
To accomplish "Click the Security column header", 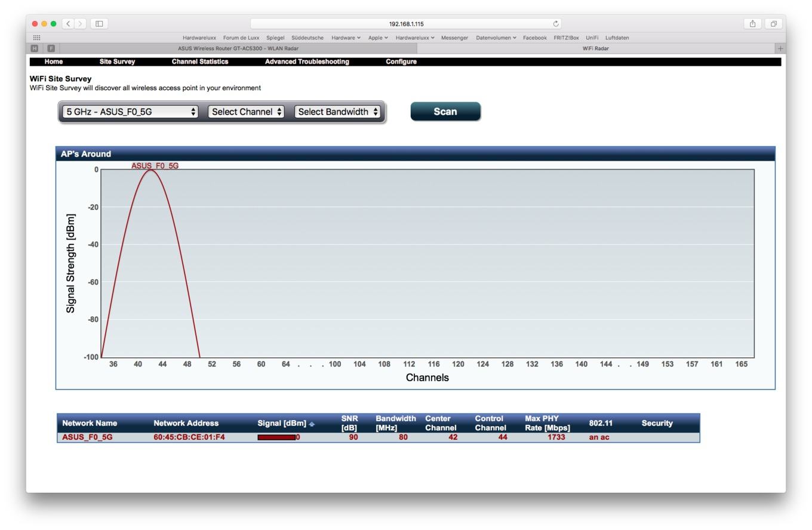I will 657,423.
